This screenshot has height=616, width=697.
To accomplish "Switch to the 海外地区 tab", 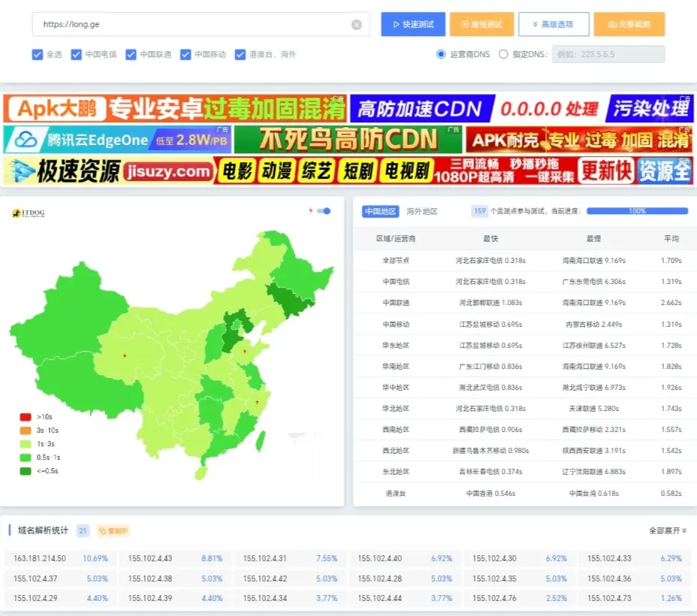I will coord(421,211).
